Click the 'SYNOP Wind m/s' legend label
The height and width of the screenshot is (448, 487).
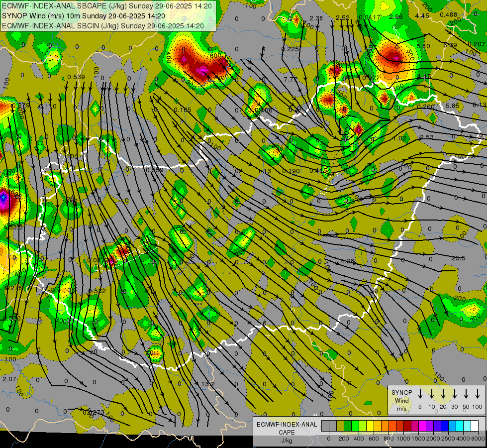click(x=401, y=401)
